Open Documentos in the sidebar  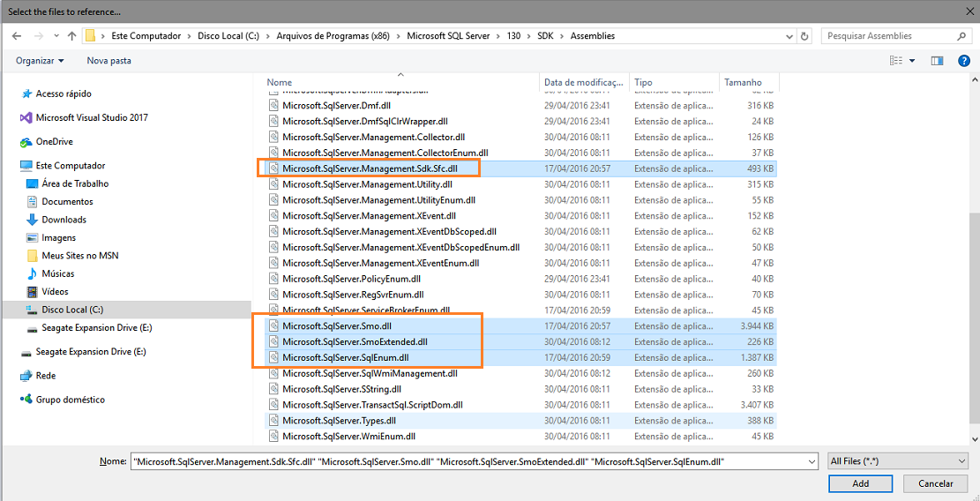68,202
